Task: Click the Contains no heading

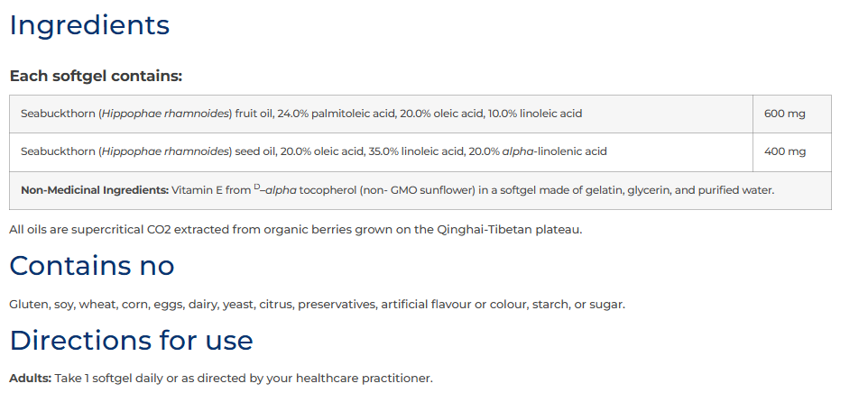Action: tap(92, 266)
